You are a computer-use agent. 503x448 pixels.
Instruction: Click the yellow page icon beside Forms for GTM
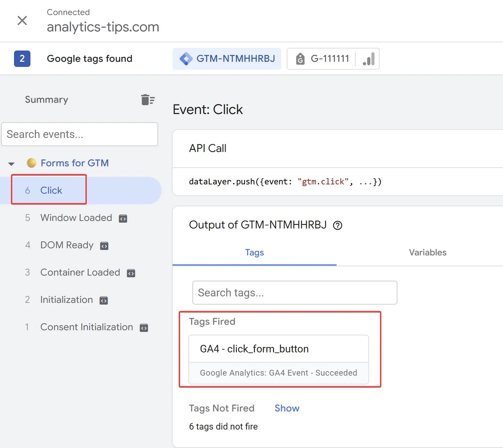point(31,163)
